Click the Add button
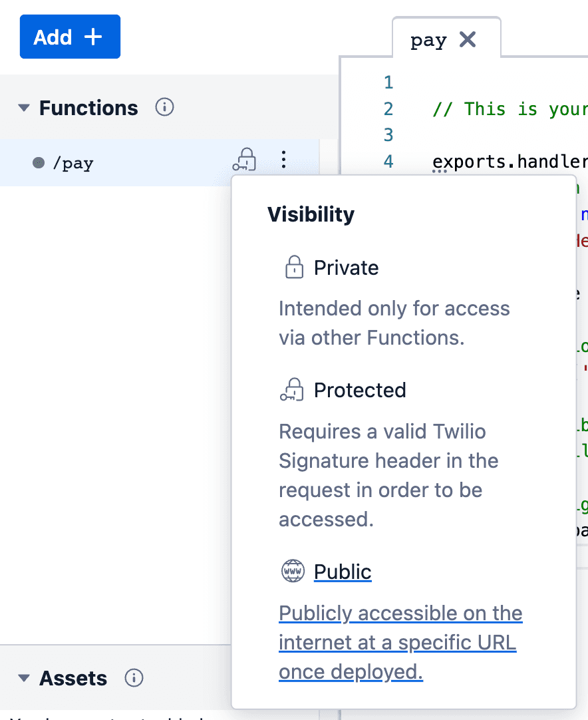This screenshot has height=720, width=588. [x=70, y=37]
